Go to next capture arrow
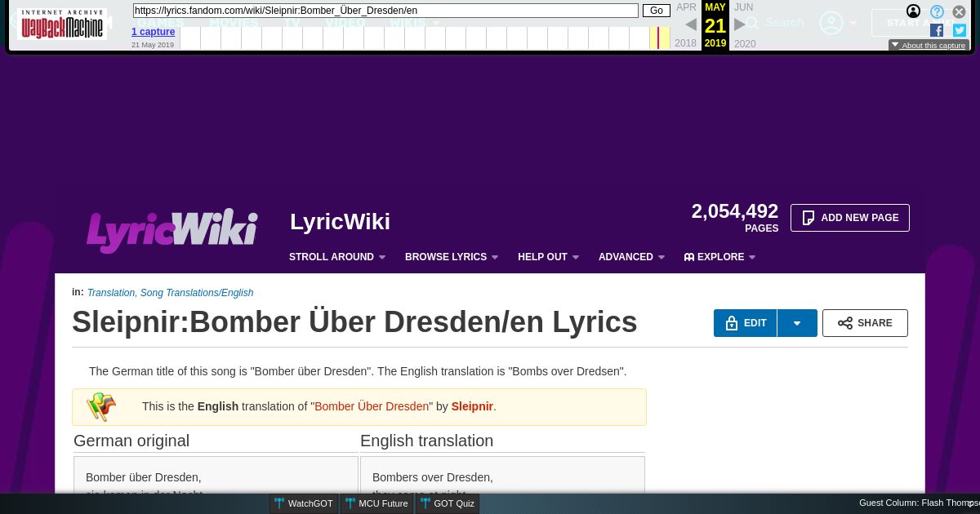 [740, 24]
